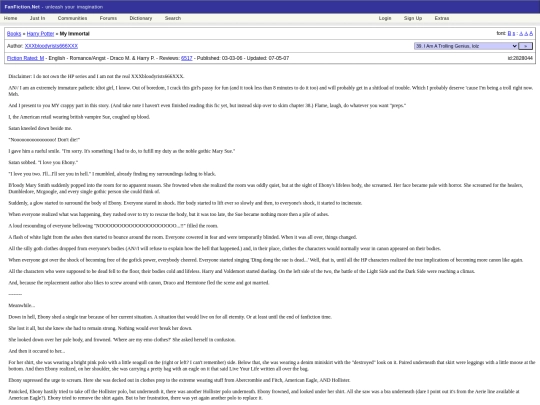Open the Just In menu item
Screen dimensions: 540x405
tap(37, 18)
